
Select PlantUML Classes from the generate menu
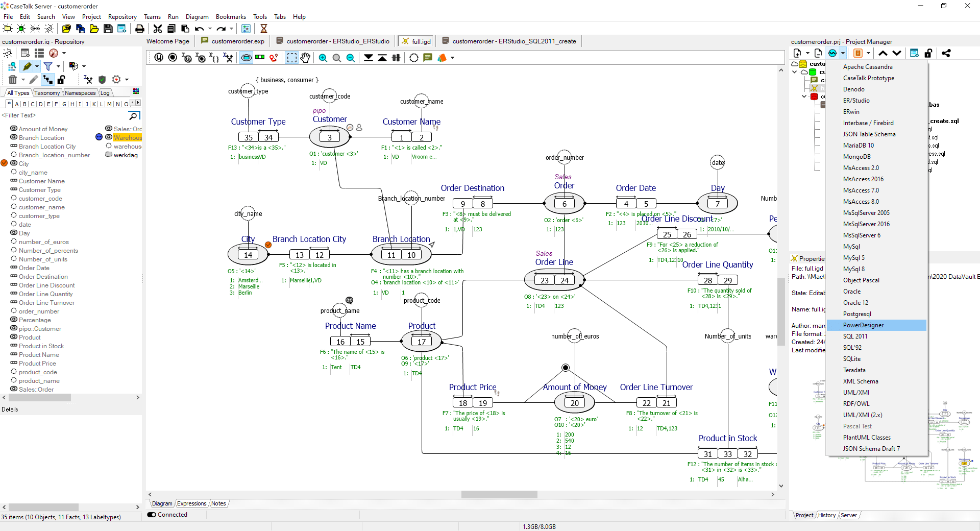(x=876, y=438)
